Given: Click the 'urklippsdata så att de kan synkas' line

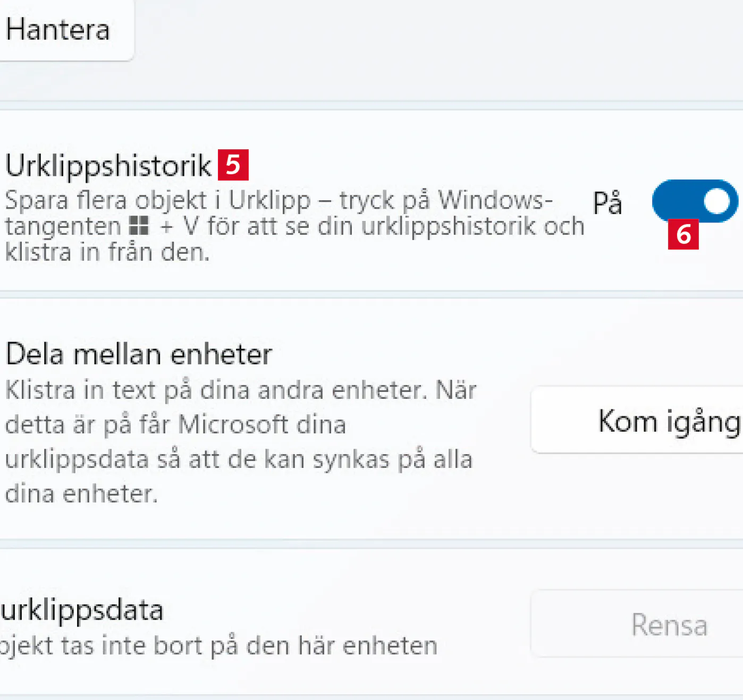Looking at the screenshot, I should [x=238, y=459].
